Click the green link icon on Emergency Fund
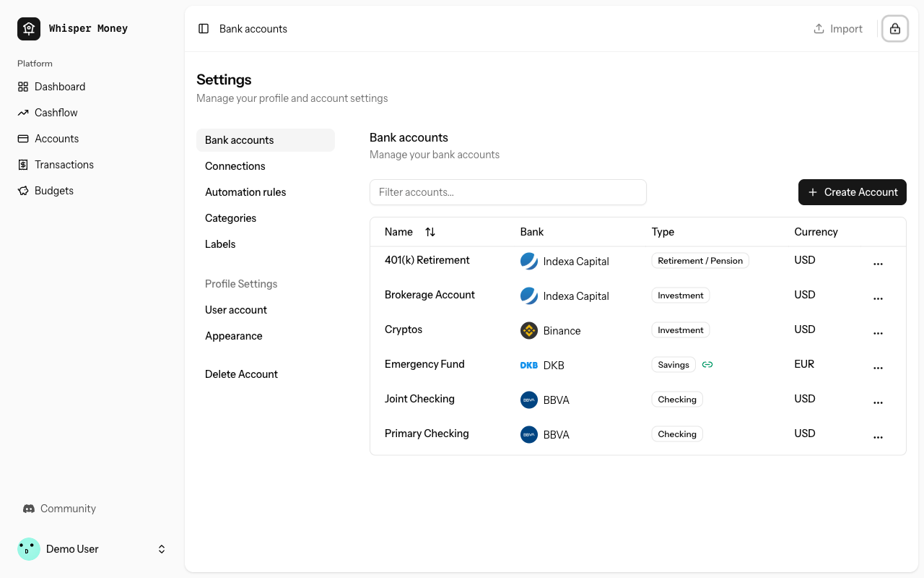The height and width of the screenshot is (578, 924). point(707,365)
